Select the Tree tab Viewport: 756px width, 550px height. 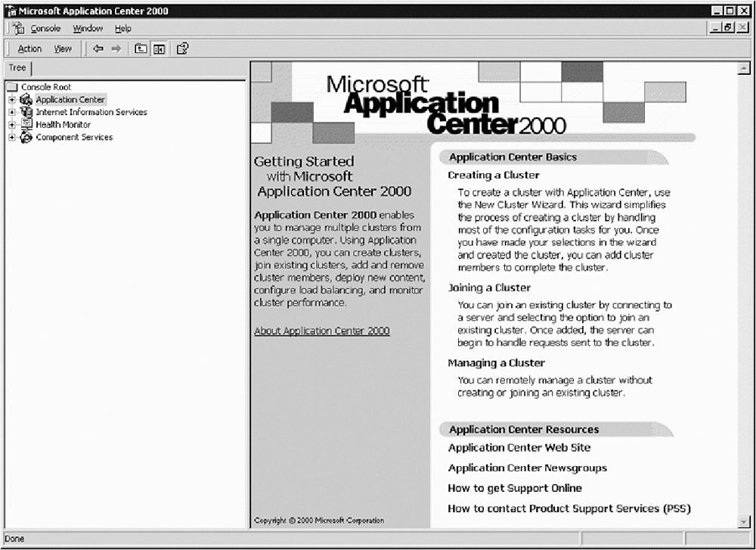point(17,68)
